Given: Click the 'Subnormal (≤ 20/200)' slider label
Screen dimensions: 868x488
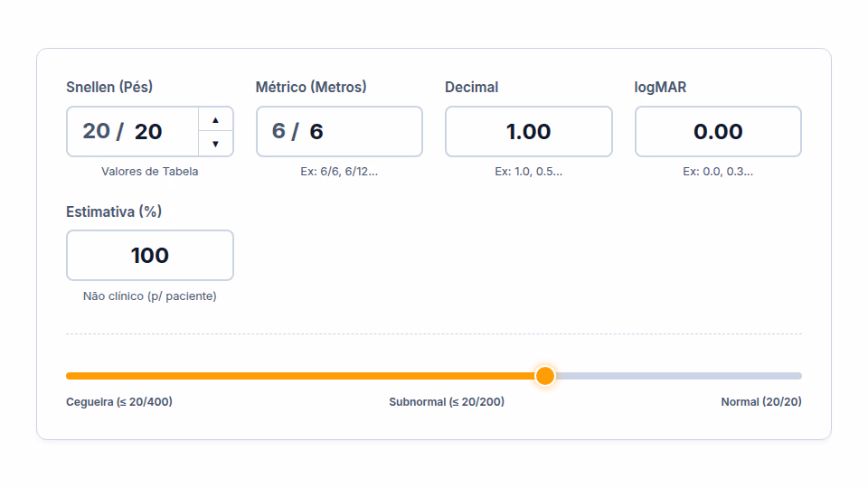Looking at the screenshot, I should (x=447, y=401).
